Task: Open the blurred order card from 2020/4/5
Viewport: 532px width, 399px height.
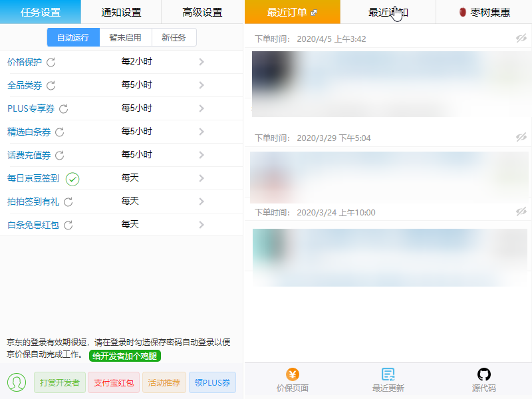Action: coord(390,84)
